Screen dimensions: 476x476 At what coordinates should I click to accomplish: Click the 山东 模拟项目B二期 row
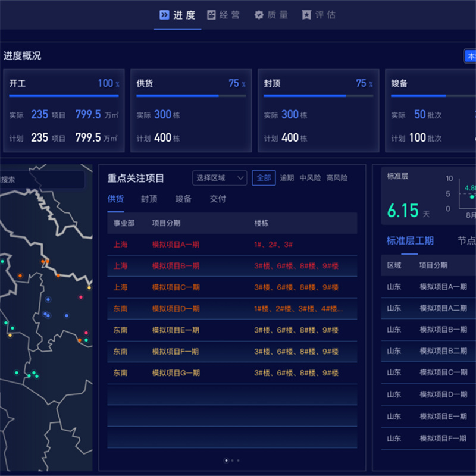(428, 351)
